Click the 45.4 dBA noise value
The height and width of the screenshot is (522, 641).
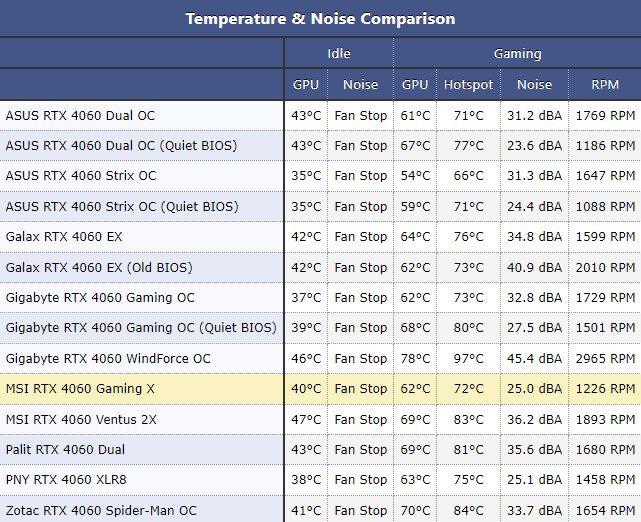(534, 359)
